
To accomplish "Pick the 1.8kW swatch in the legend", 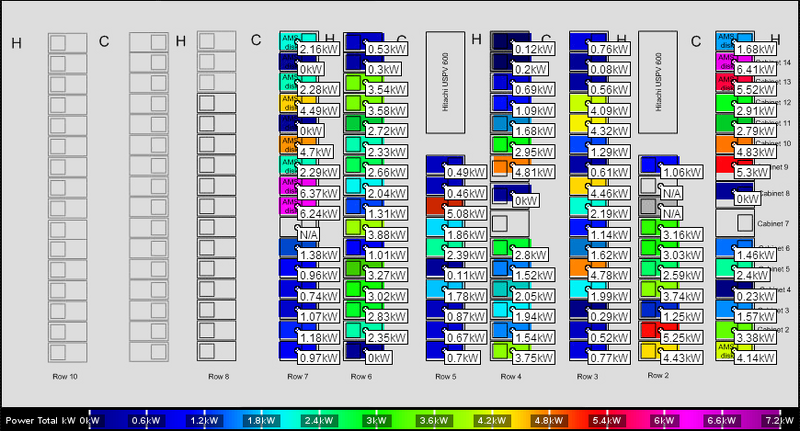I will click(261, 421).
